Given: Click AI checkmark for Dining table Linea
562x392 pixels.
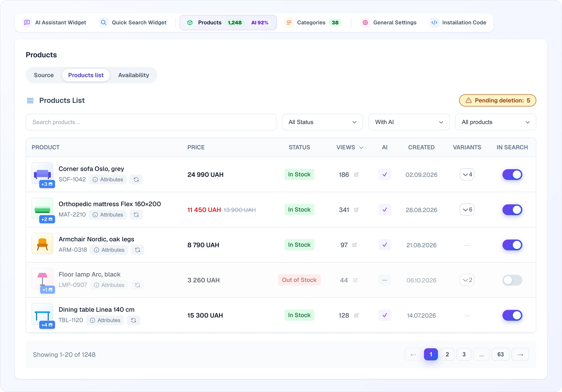Looking at the screenshot, I should pos(385,315).
